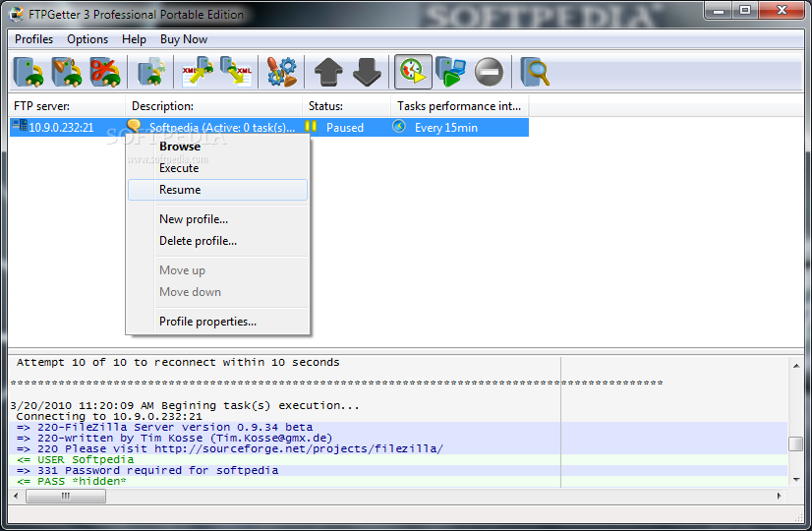Screen dimensions: 812x531
Task: Click the duplicate profile toolbar icon
Action: (151, 72)
